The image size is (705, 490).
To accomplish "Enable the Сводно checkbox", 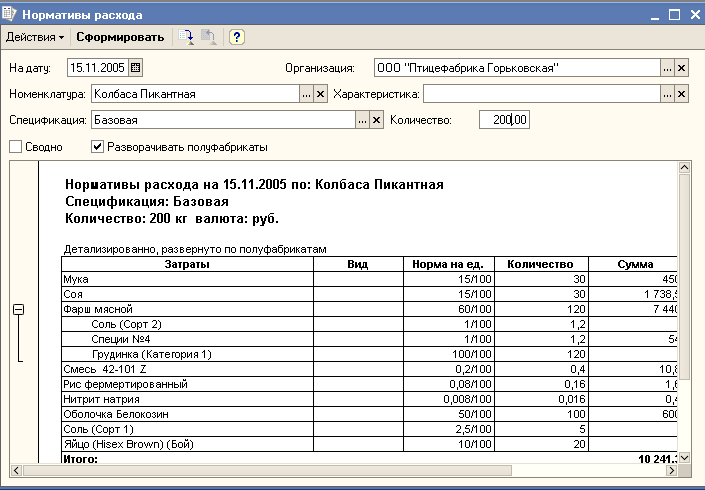I will (16, 147).
